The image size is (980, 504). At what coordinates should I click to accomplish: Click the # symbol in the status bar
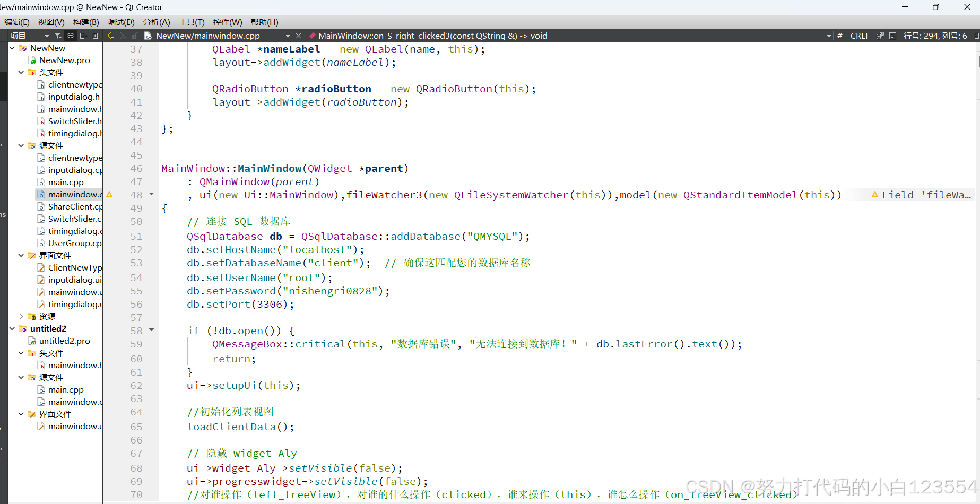pyautogui.click(x=840, y=36)
